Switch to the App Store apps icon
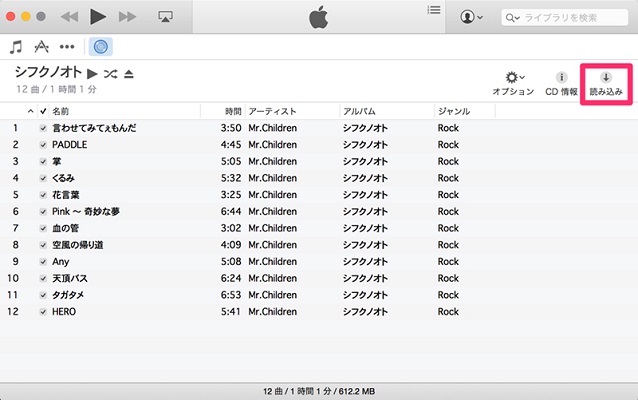The image size is (638, 400). click(42, 47)
